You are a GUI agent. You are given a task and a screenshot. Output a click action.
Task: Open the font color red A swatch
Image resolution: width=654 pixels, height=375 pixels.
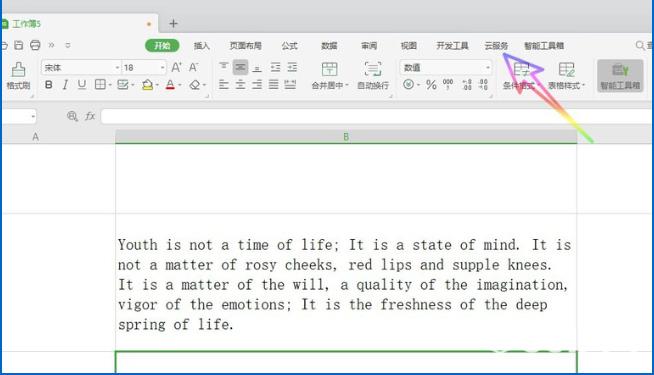[x=170, y=85]
